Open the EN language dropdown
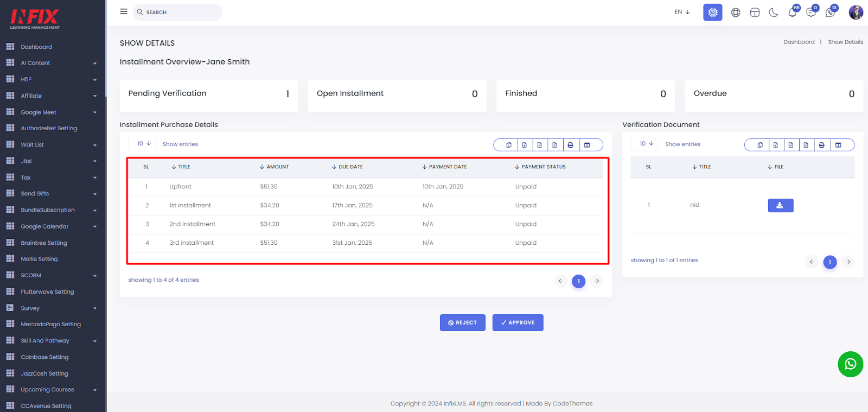Image resolution: width=868 pixels, height=412 pixels. tap(682, 12)
